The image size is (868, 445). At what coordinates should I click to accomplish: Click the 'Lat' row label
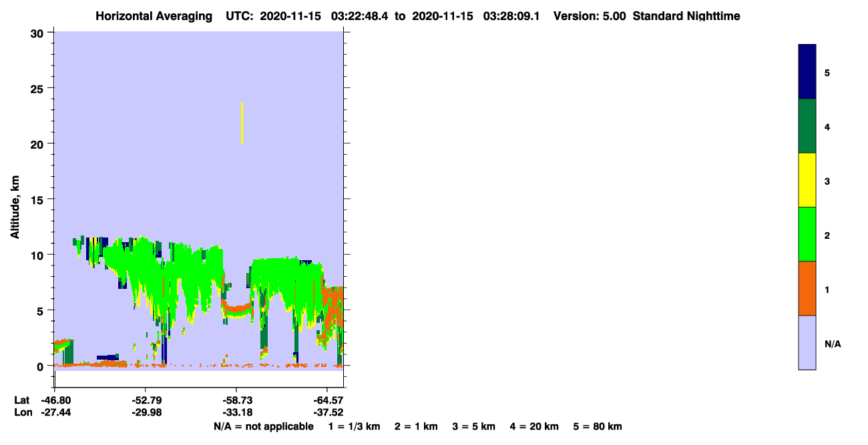pyautogui.click(x=21, y=400)
